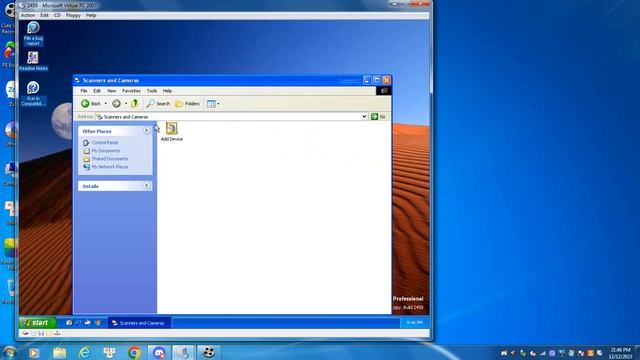Click the XP Start button

click(38, 323)
